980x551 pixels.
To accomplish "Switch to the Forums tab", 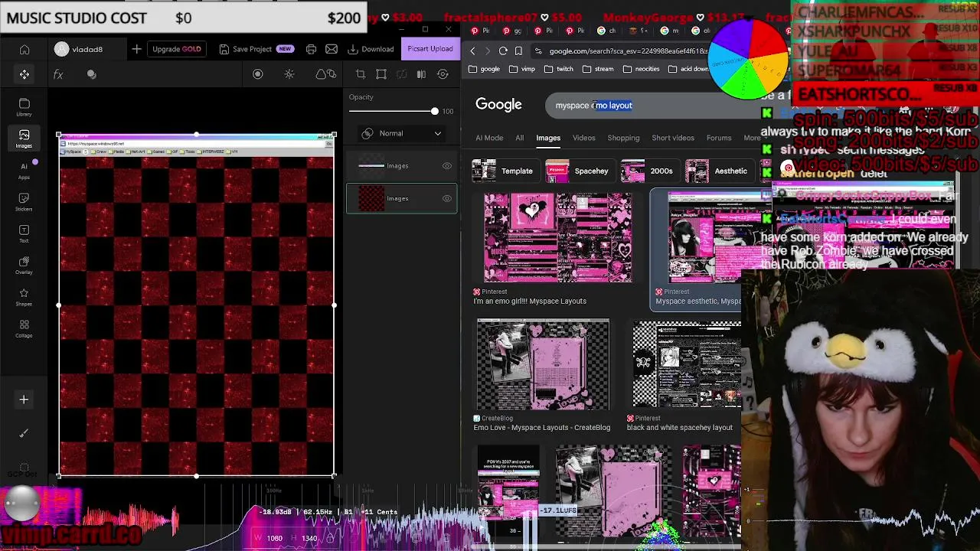I will coord(719,138).
